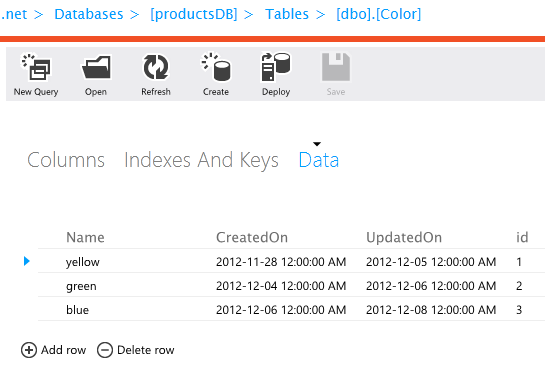Open the [productsDB] breadcrumb link
This screenshot has width=545, height=379.
click(194, 14)
